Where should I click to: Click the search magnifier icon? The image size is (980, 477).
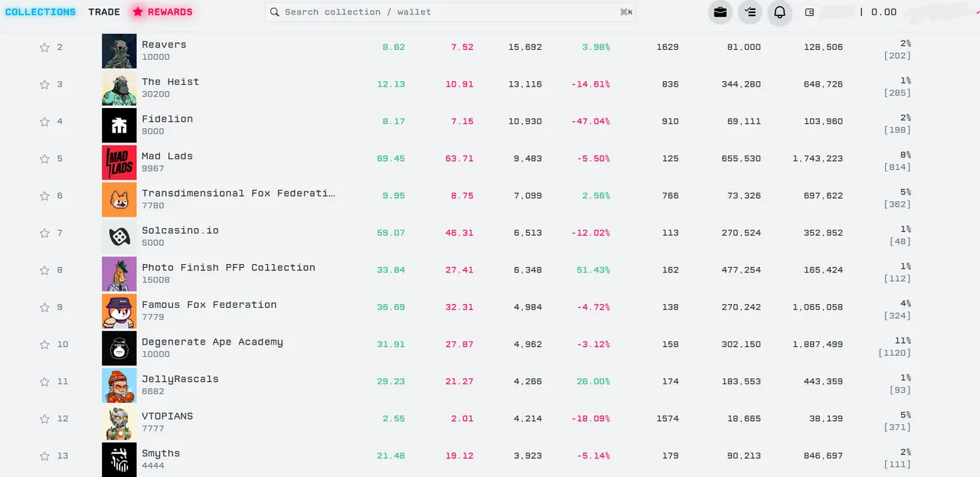(x=275, y=12)
